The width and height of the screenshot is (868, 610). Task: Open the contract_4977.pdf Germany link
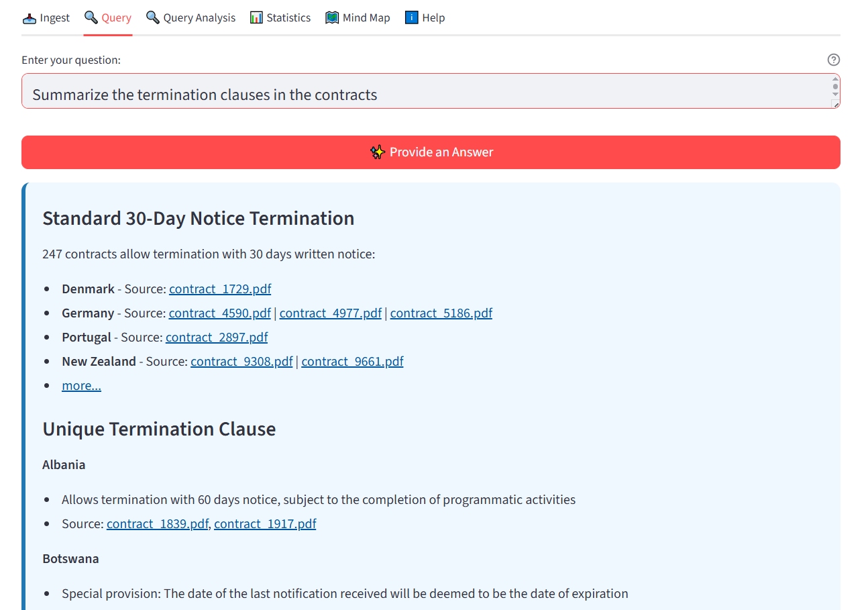[330, 313]
